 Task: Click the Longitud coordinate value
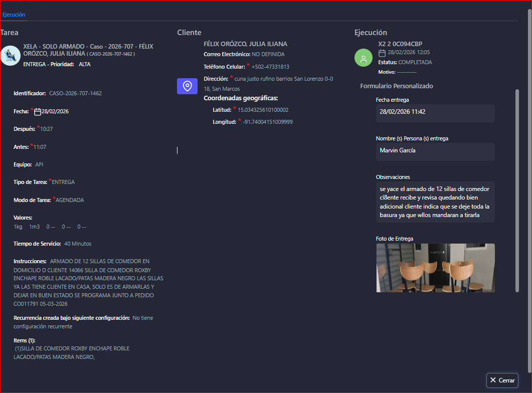[x=267, y=122]
